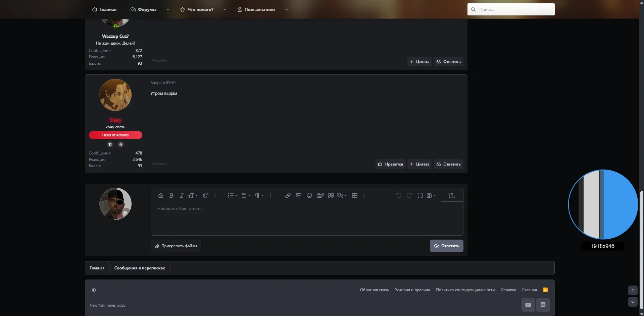The image size is (644, 316).
Task: Insert link using chain icon
Action: pos(288,195)
